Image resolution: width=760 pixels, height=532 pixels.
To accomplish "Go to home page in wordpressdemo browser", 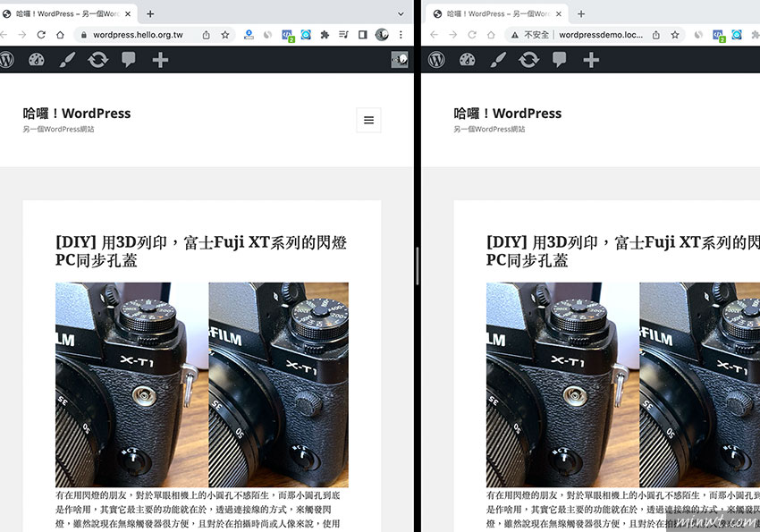I will tap(491, 34).
